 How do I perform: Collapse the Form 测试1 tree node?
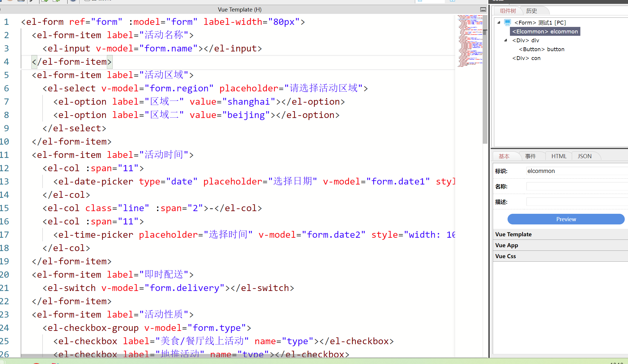(499, 22)
